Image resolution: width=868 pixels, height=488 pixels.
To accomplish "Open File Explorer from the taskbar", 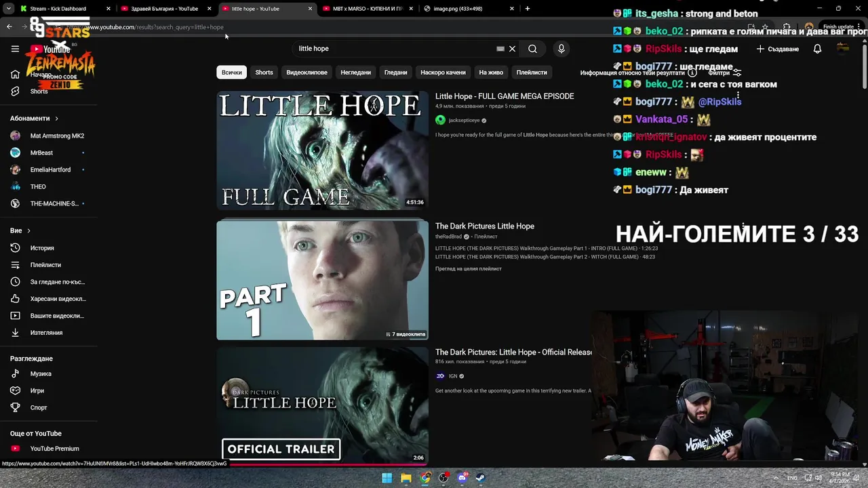I will (x=406, y=478).
